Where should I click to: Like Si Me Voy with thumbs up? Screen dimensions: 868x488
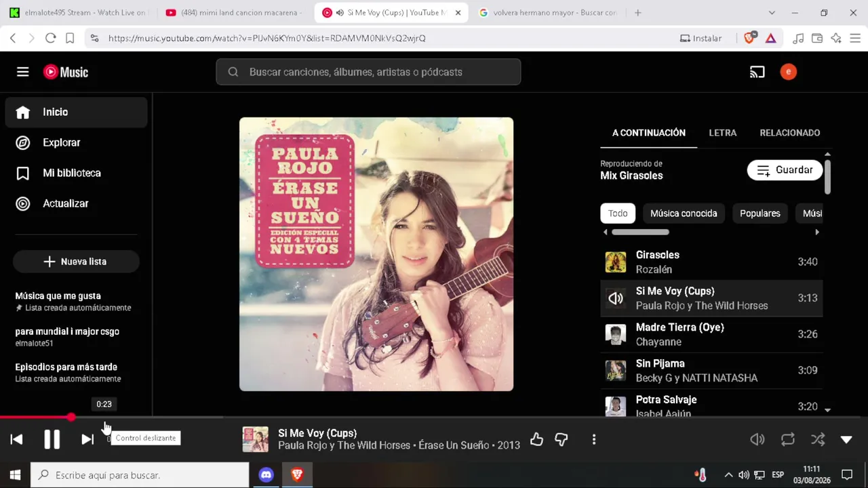click(536, 439)
